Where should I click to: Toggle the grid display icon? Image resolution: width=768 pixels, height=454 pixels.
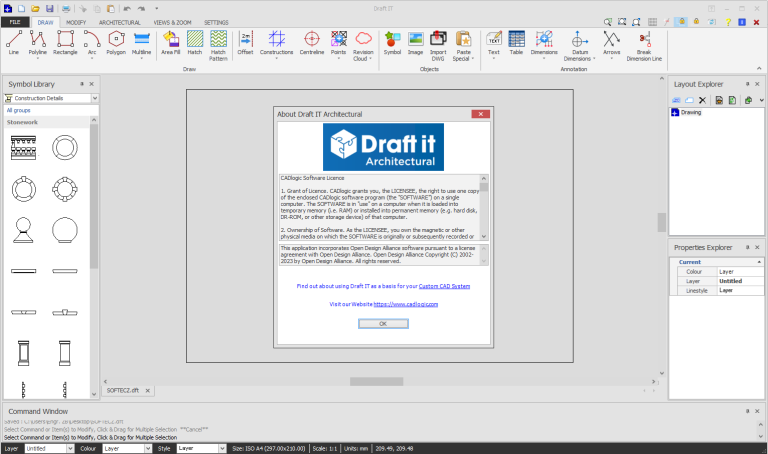click(652, 22)
